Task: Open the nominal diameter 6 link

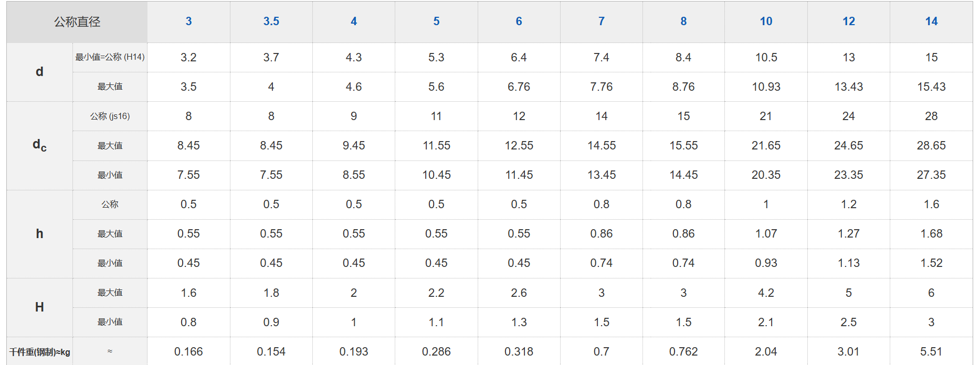Action: [519, 22]
